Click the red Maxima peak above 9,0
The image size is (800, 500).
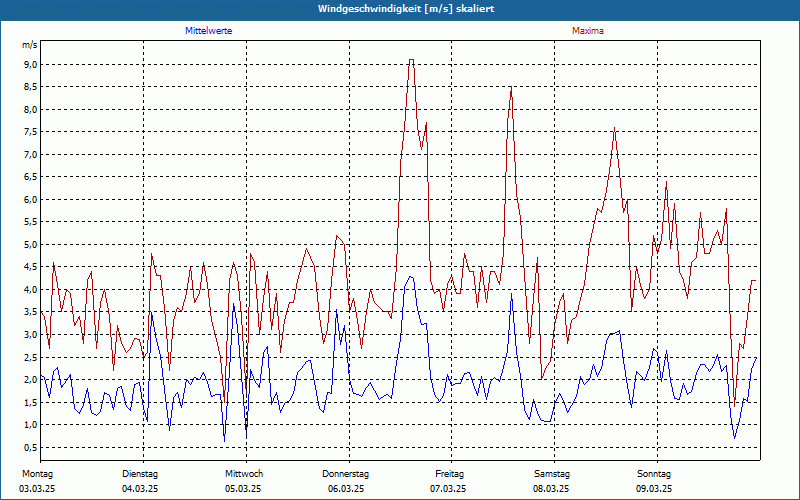[411, 60]
